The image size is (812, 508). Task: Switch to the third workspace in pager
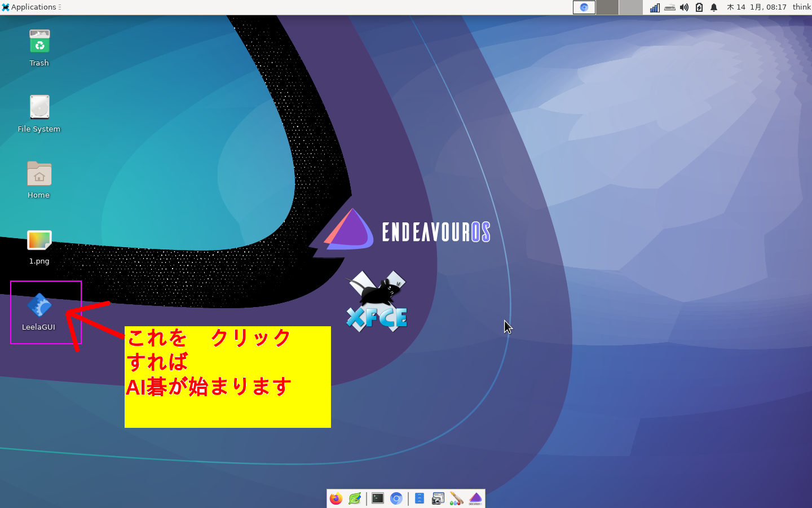630,7
